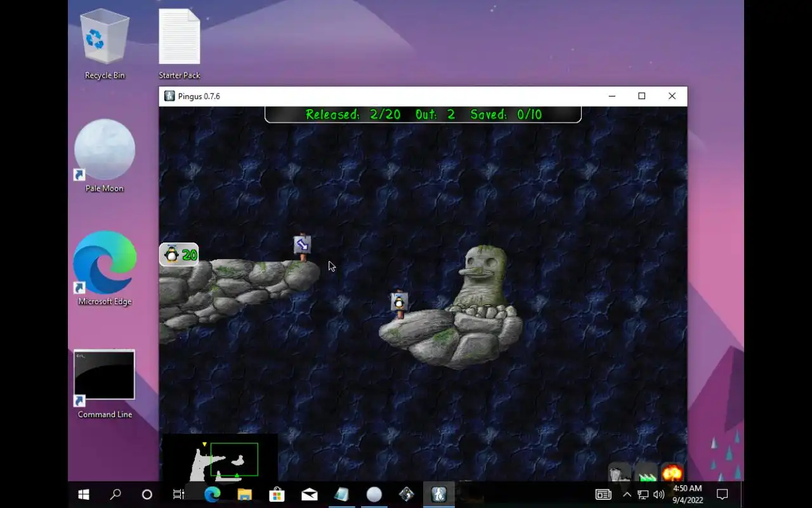
Task: Select the bridger action button showing 20
Action: coord(179,255)
